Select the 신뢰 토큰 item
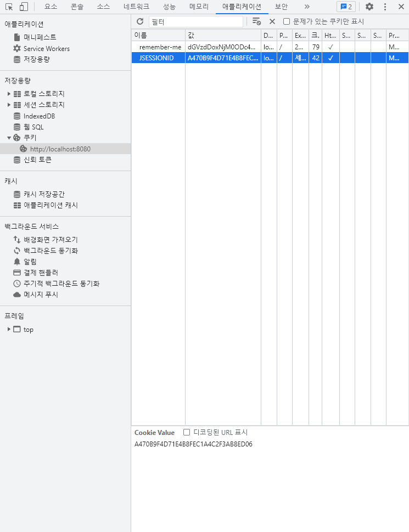This screenshot has height=532, width=409. click(x=37, y=160)
